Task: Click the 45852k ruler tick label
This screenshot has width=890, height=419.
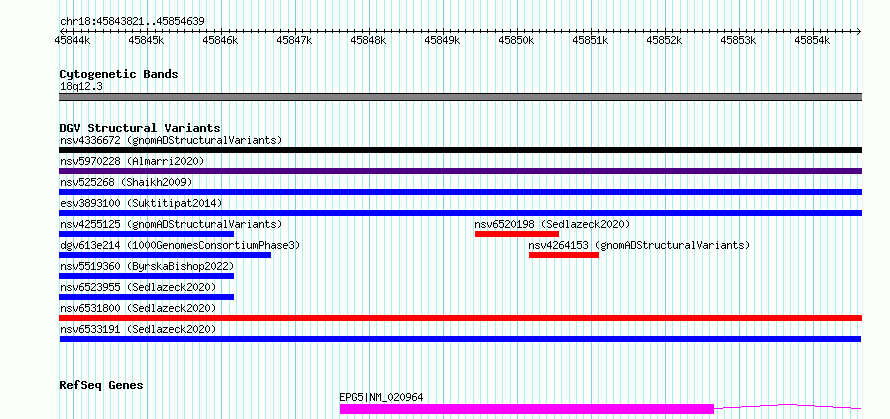Action: click(x=664, y=40)
